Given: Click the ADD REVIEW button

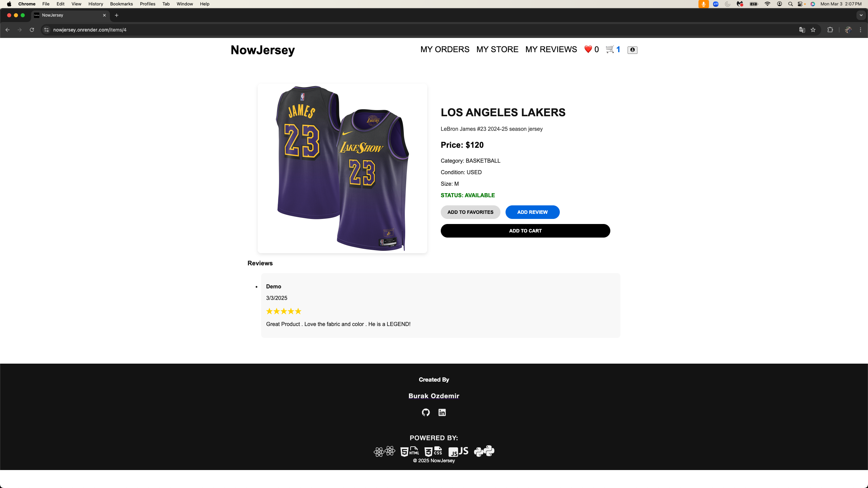Looking at the screenshot, I should (532, 212).
